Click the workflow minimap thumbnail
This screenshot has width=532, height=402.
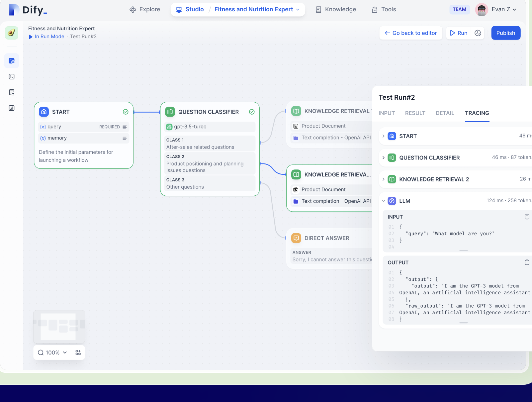[59, 327]
